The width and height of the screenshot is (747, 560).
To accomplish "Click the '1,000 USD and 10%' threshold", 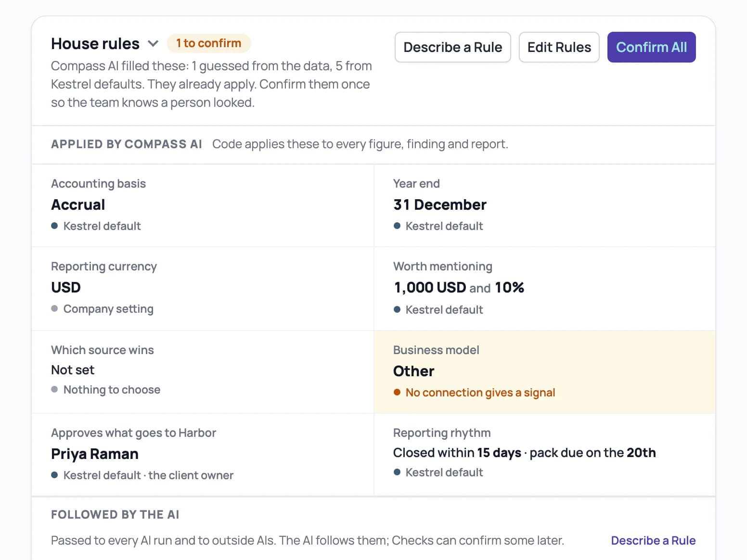I will tap(459, 287).
